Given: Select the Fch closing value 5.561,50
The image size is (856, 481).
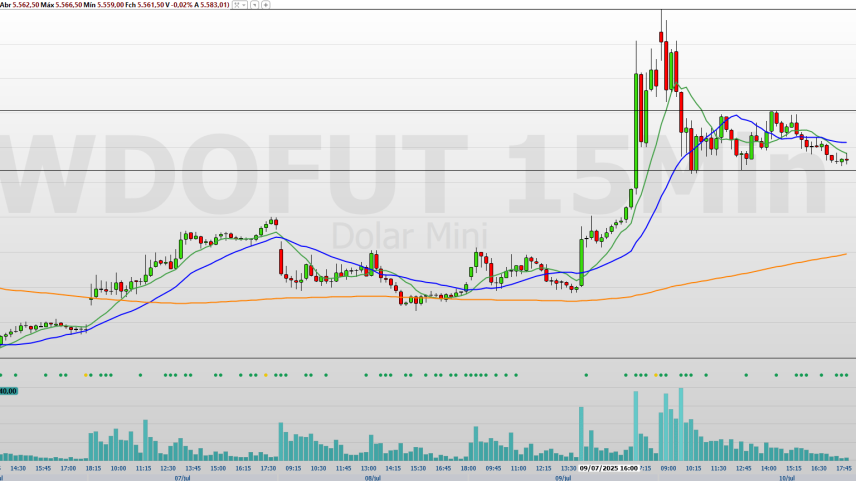Looking at the screenshot, I should click(x=151, y=5).
